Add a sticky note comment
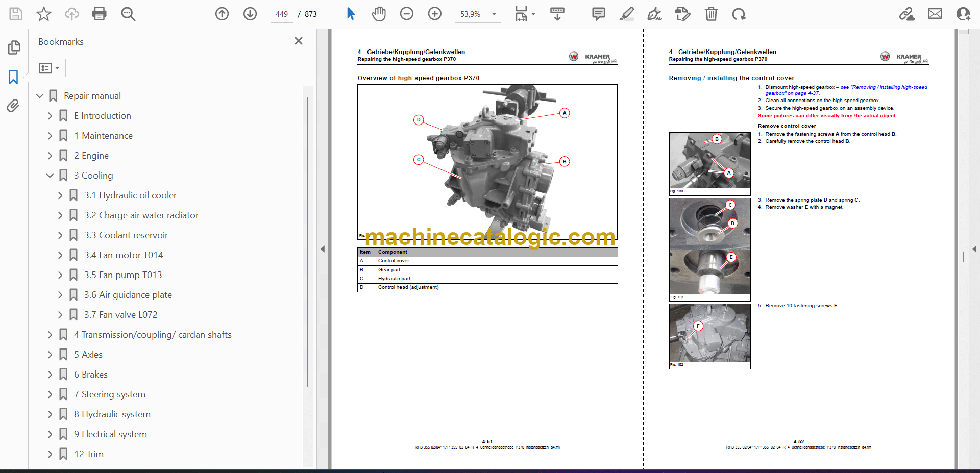Screen dimensions: 980x473 pyautogui.click(x=598, y=14)
